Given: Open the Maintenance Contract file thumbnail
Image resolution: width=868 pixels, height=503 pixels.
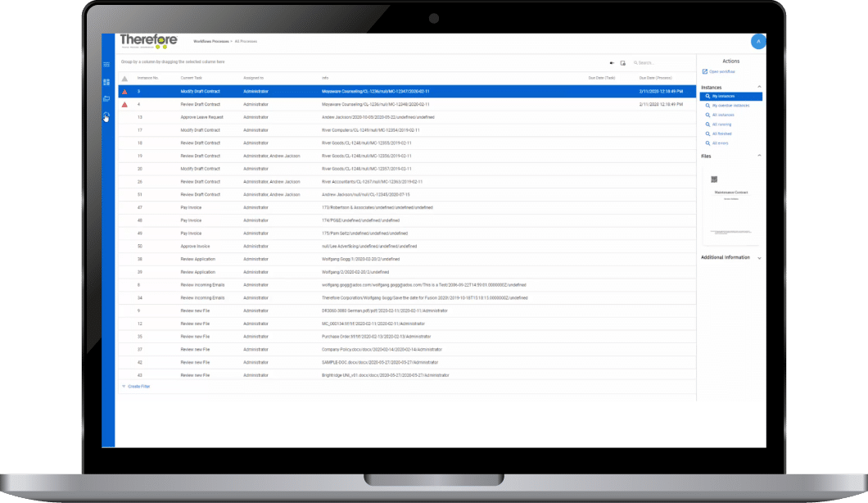Looking at the screenshot, I should click(x=730, y=205).
